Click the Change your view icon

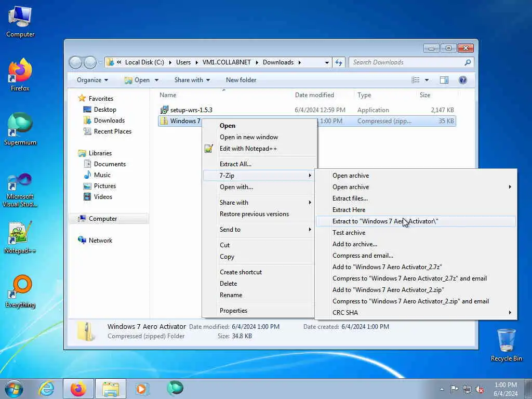pos(416,80)
